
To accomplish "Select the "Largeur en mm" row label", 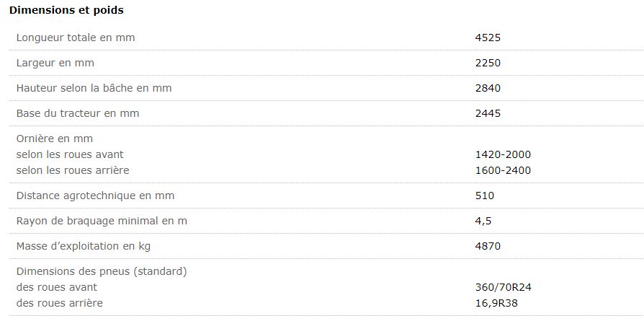I will pos(55,63).
